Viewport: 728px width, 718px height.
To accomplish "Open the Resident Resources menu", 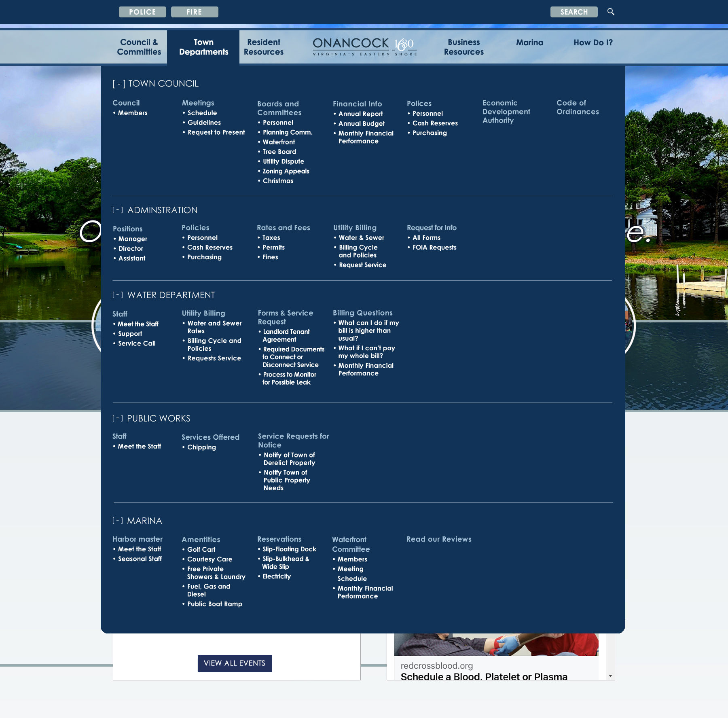I will tap(264, 47).
